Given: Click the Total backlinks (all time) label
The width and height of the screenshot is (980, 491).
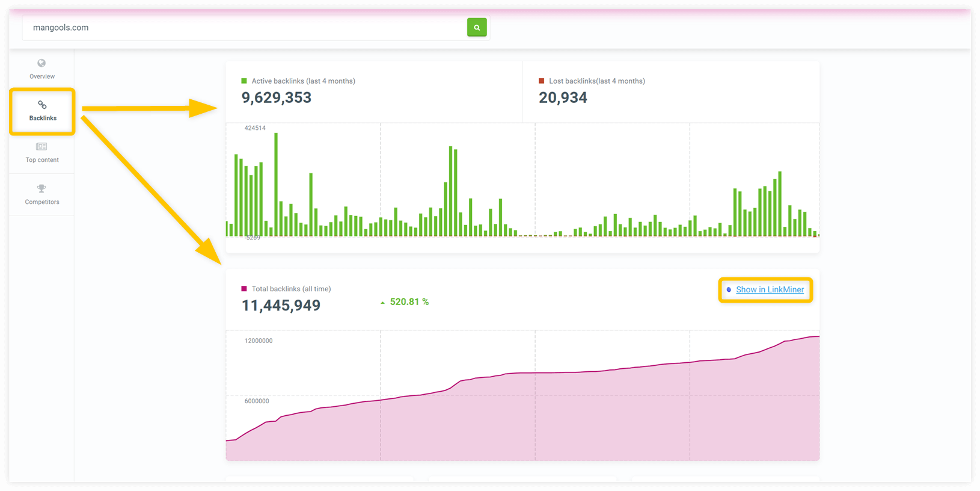Looking at the screenshot, I should [x=291, y=289].
